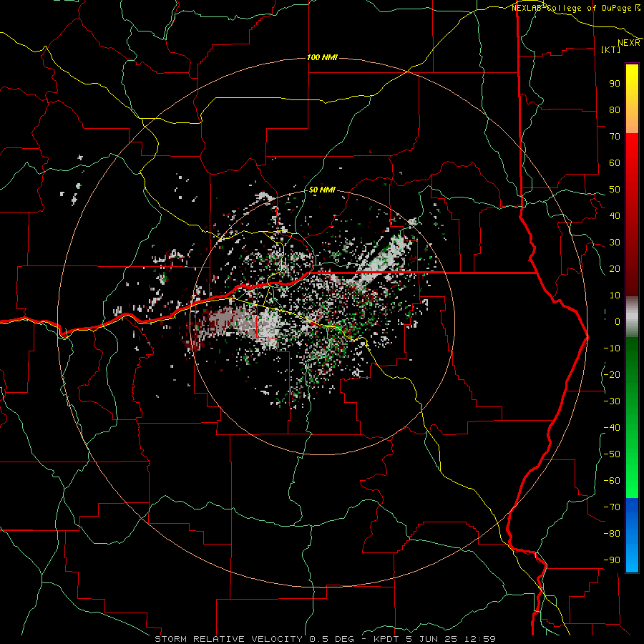Viewport: 644px width, 644px height.
Task: Select the positive 60 value on velocity scale
Action: click(x=615, y=162)
